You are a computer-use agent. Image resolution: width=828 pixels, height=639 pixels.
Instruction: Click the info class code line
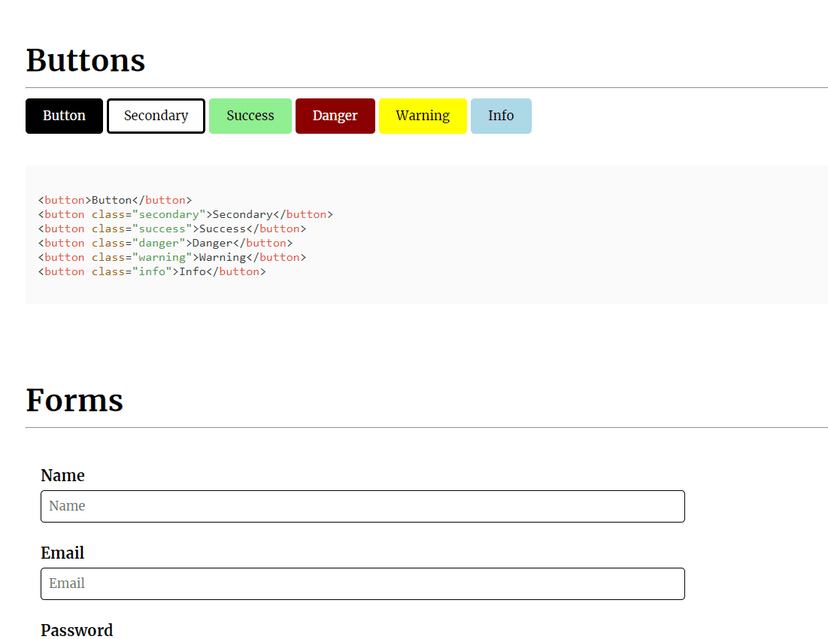point(152,271)
